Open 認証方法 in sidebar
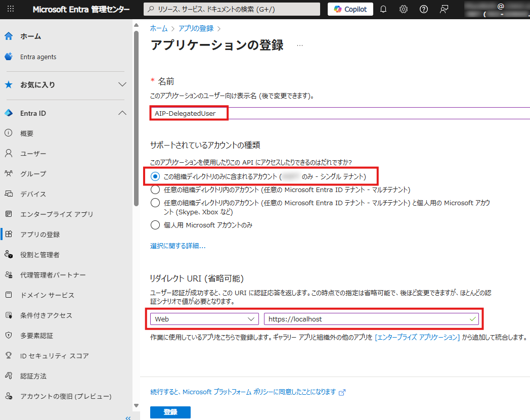The image size is (530, 420). point(33,376)
